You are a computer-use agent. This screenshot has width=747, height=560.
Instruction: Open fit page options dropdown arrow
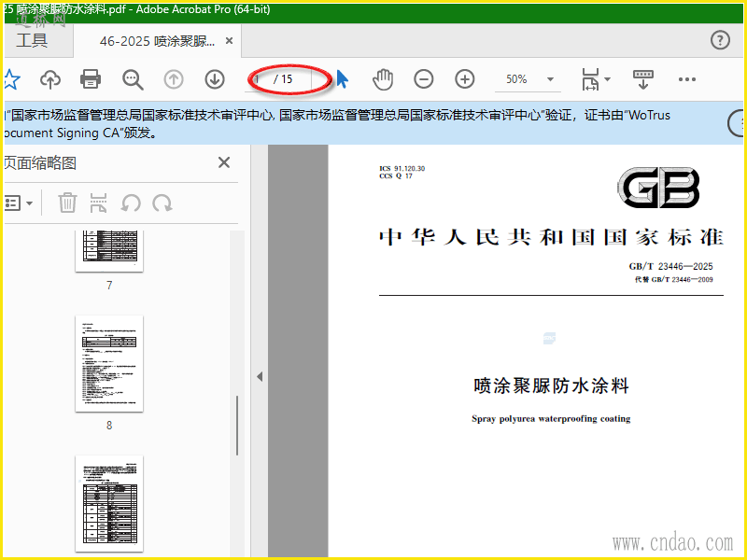[608, 79]
